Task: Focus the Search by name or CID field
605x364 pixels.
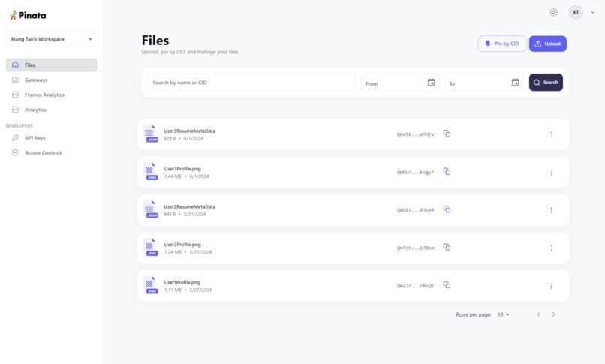Action: coord(251,83)
